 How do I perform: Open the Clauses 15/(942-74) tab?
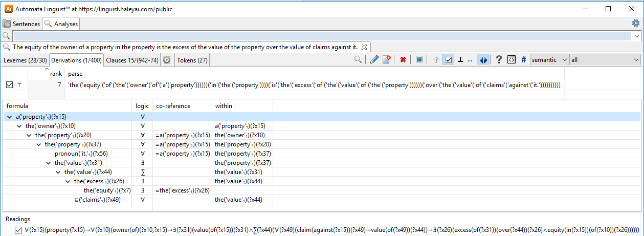132,60
